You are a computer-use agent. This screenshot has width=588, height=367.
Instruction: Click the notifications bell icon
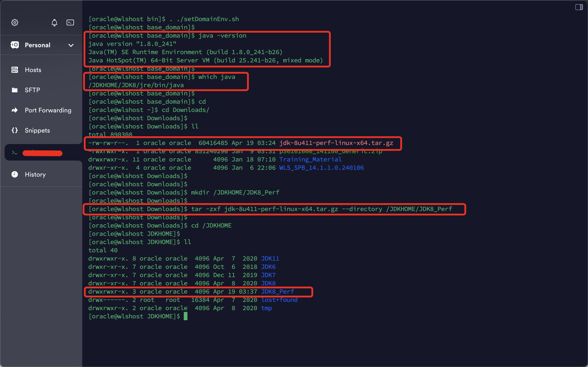[x=54, y=22]
